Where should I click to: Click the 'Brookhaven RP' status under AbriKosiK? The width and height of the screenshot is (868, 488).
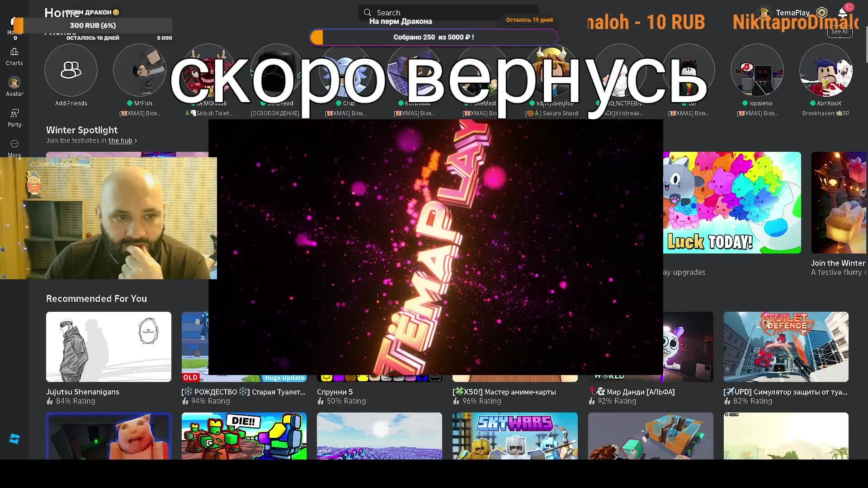pyautogui.click(x=826, y=113)
